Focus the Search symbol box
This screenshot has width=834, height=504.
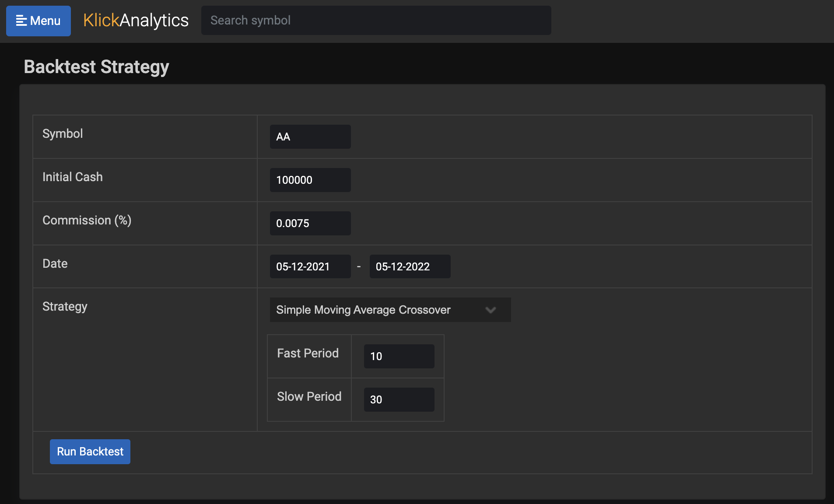tap(375, 21)
